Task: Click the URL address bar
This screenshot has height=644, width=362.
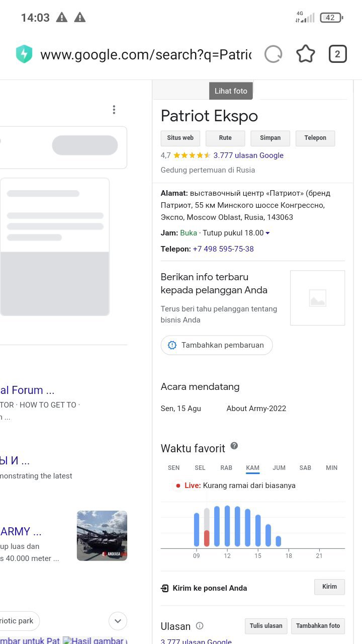Action: point(146,54)
